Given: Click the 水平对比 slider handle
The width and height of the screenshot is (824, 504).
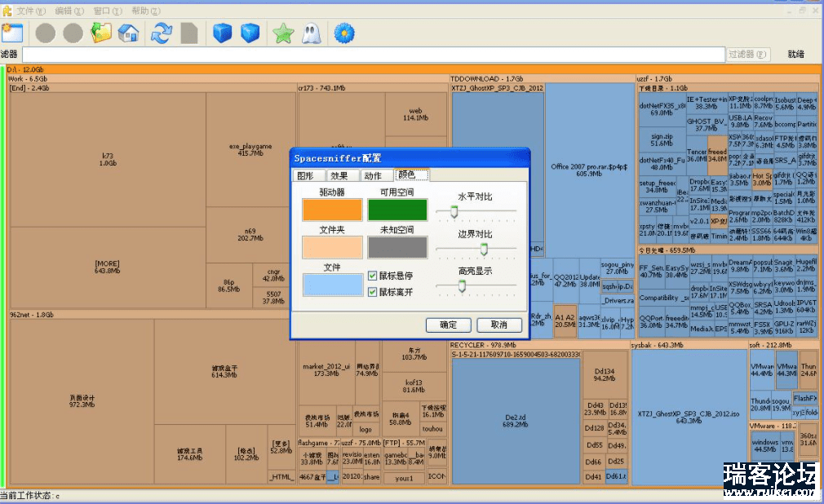Looking at the screenshot, I should (454, 212).
